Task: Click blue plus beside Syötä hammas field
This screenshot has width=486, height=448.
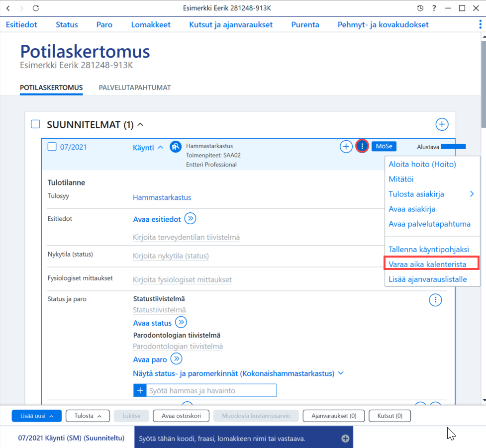Action: coord(140,390)
